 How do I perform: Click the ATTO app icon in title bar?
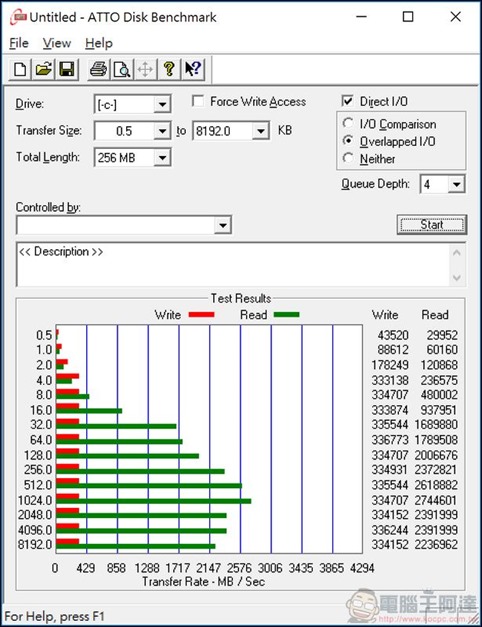coord(18,17)
